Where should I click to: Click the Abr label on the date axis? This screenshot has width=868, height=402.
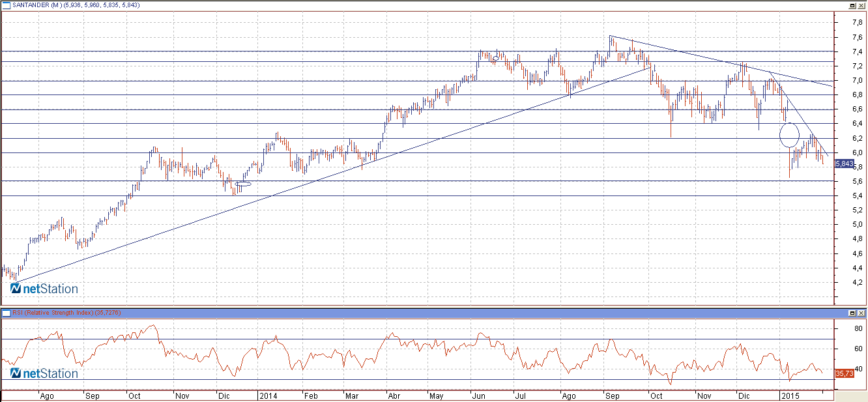(394, 395)
